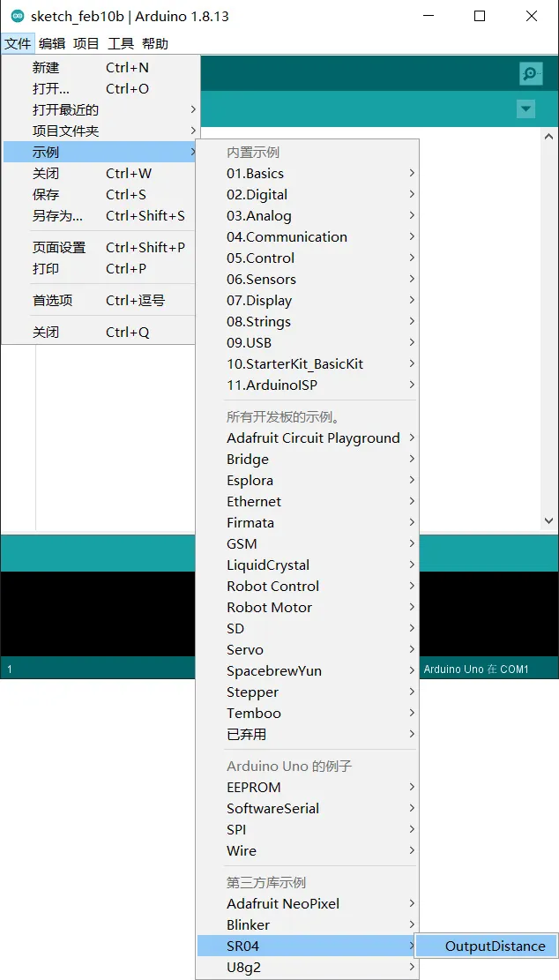Screen dimensions: 559x980
Task: Expand 07.Display examples
Action: click(x=308, y=301)
